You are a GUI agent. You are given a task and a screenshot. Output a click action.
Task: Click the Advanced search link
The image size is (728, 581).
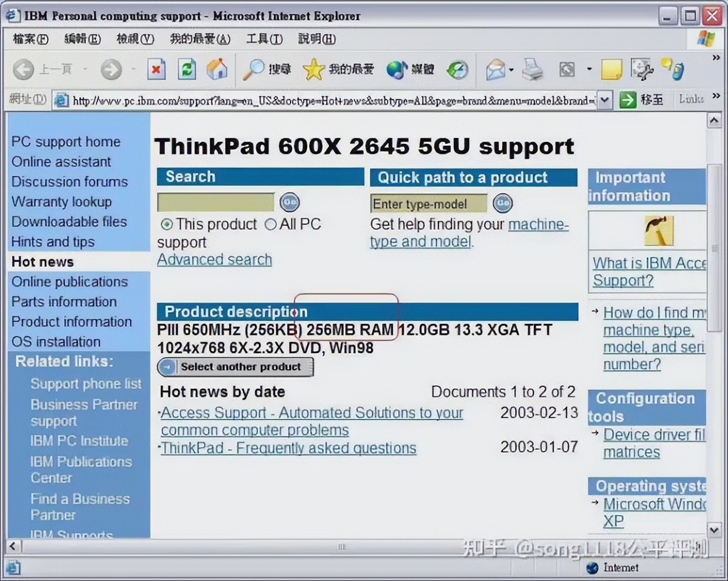click(x=215, y=260)
